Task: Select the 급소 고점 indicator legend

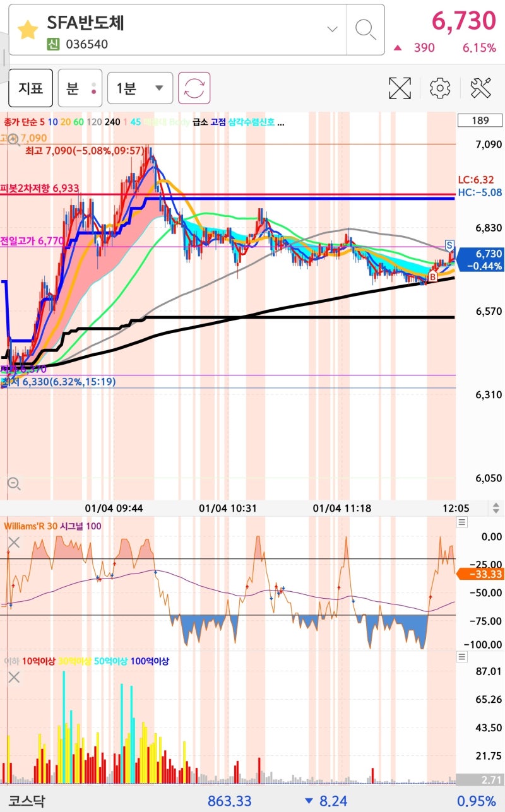Action: pos(209,122)
